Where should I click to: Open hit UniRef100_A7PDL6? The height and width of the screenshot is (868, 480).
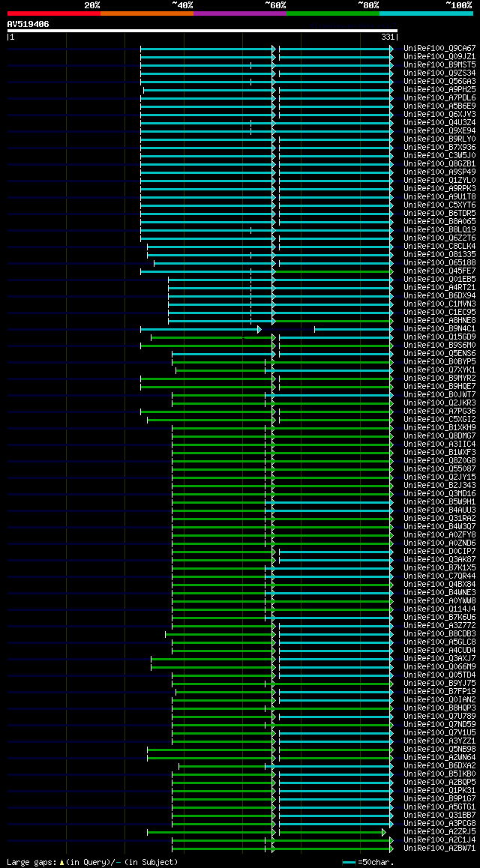click(439, 98)
